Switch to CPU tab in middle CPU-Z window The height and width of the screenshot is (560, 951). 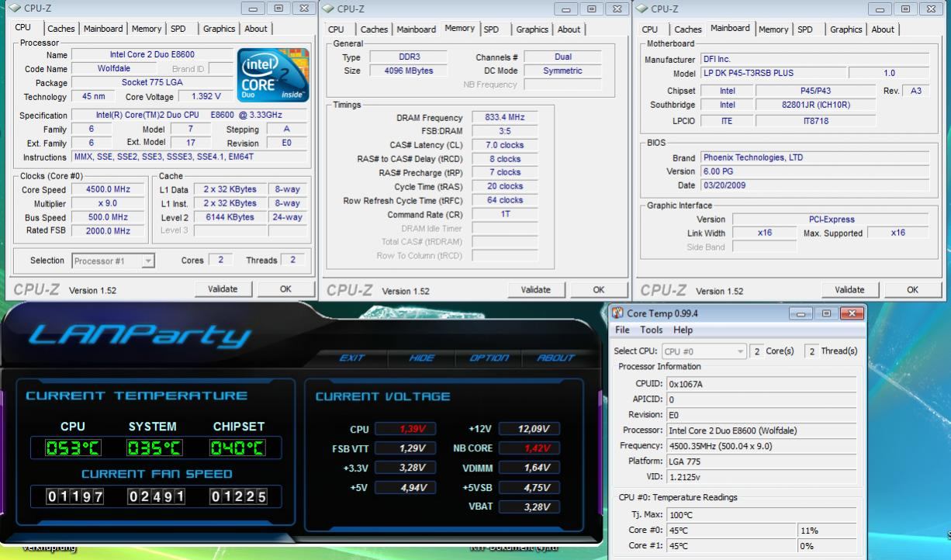(x=336, y=29)
